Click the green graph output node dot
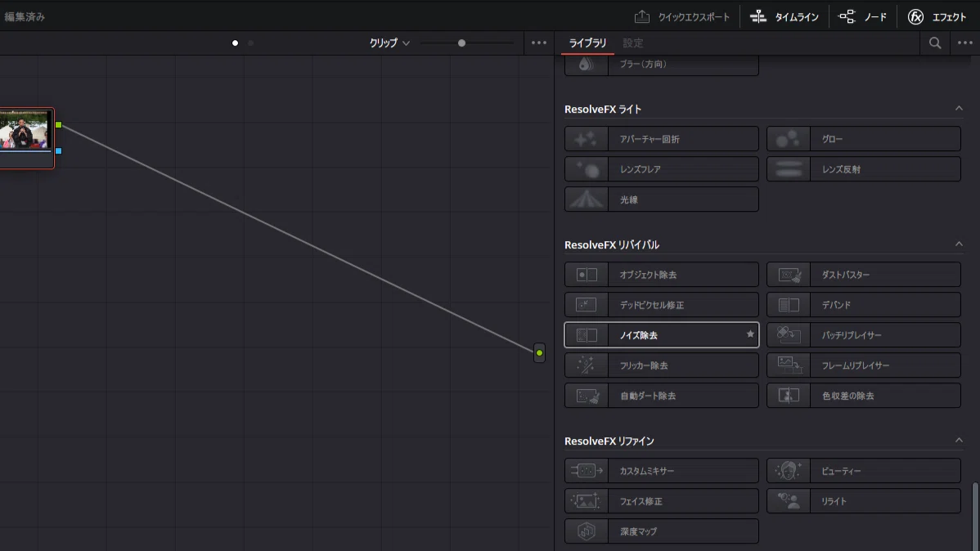Viewport: 980px width, 551px height. pyautogui.click(x=539, y=353)
